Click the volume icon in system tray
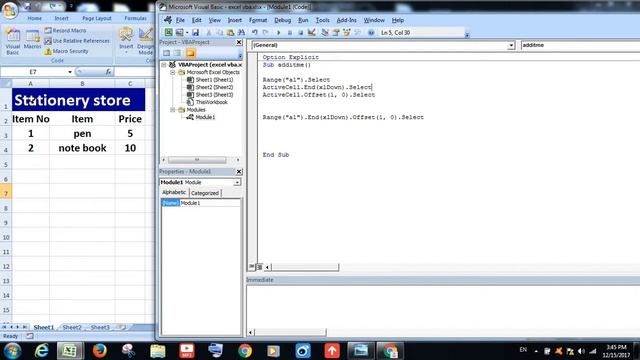The height and width of the screenshot is (360, 640). click(x=581, y=351)
